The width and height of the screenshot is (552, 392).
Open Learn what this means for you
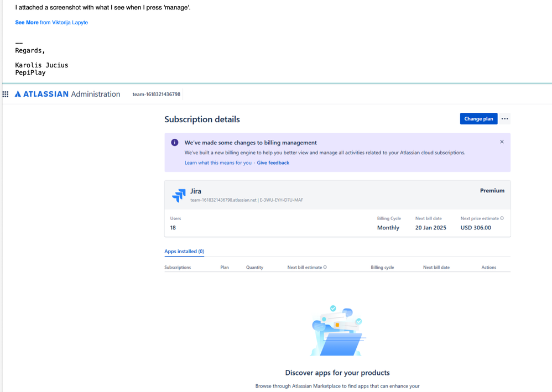(218, 163)
